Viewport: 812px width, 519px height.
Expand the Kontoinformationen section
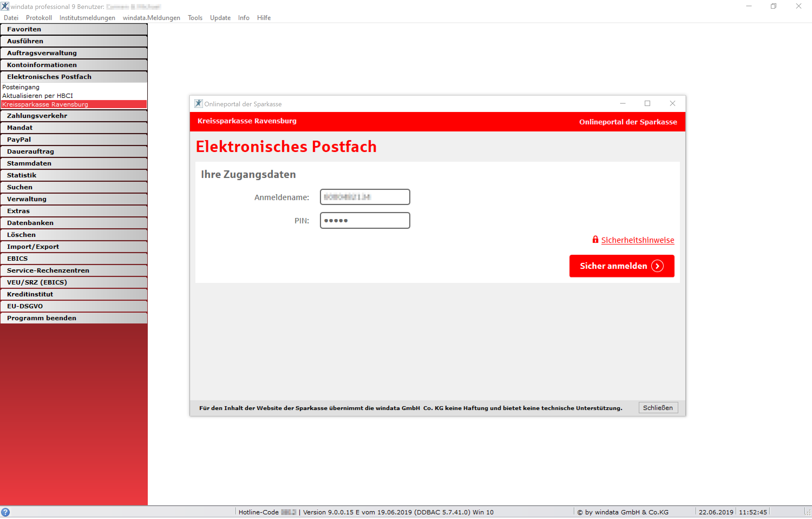pos(74,65)
